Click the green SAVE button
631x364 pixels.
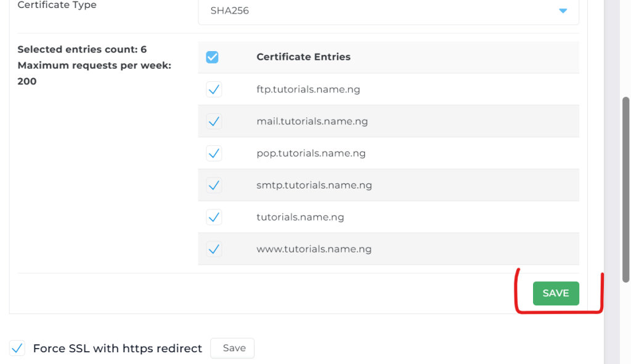(555, 293)
